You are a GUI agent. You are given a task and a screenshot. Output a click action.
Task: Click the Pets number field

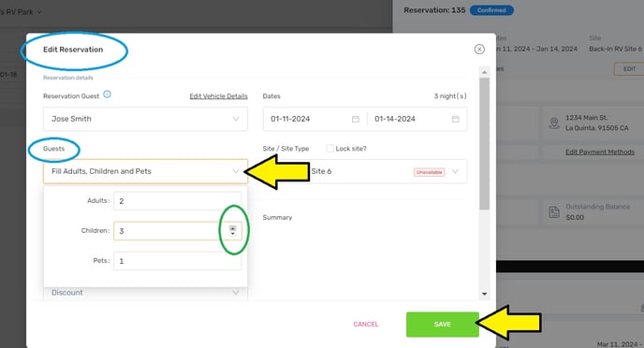click(178, 261)
